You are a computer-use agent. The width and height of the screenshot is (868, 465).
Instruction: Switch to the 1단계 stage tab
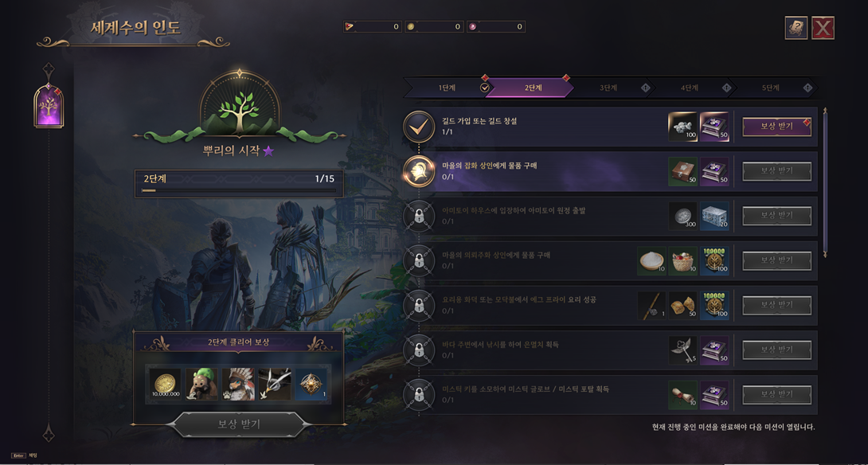(448, 88)
